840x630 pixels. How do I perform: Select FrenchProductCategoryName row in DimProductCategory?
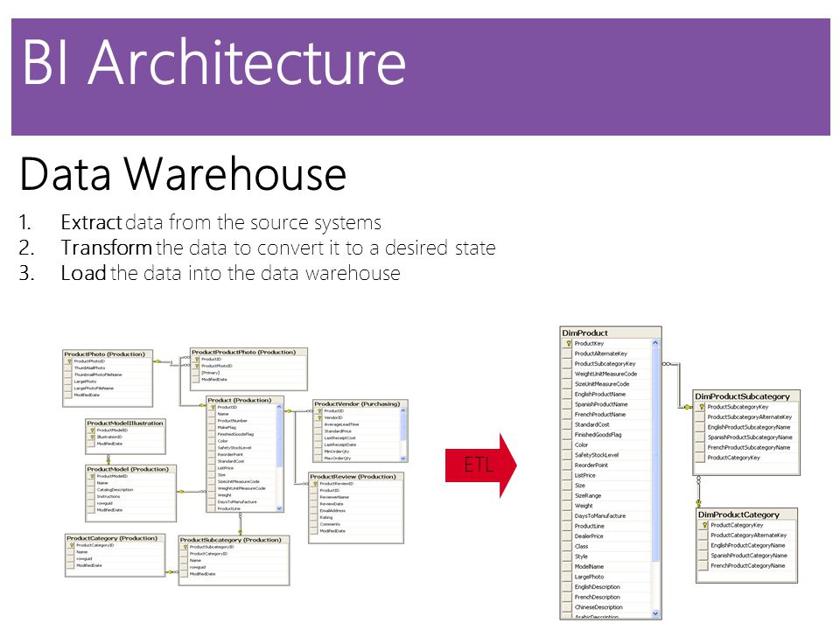pos(746,566)
